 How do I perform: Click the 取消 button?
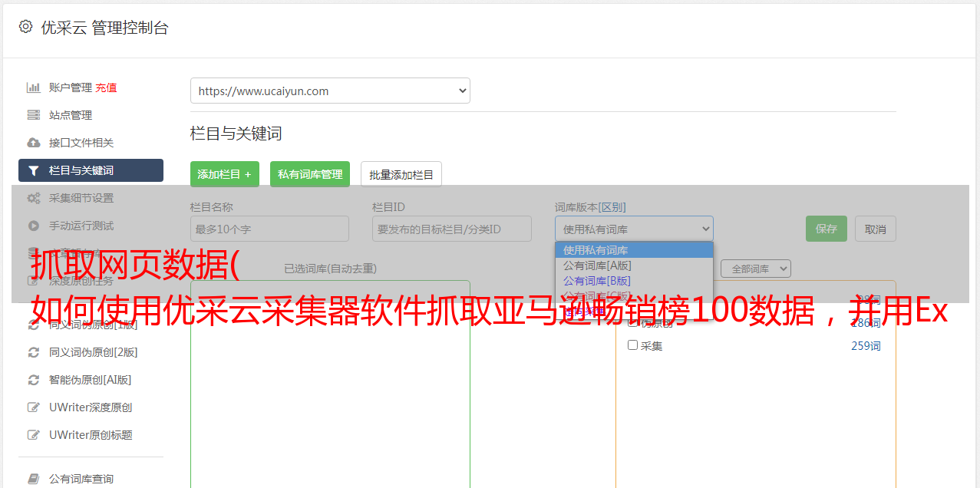pos(876,229)
